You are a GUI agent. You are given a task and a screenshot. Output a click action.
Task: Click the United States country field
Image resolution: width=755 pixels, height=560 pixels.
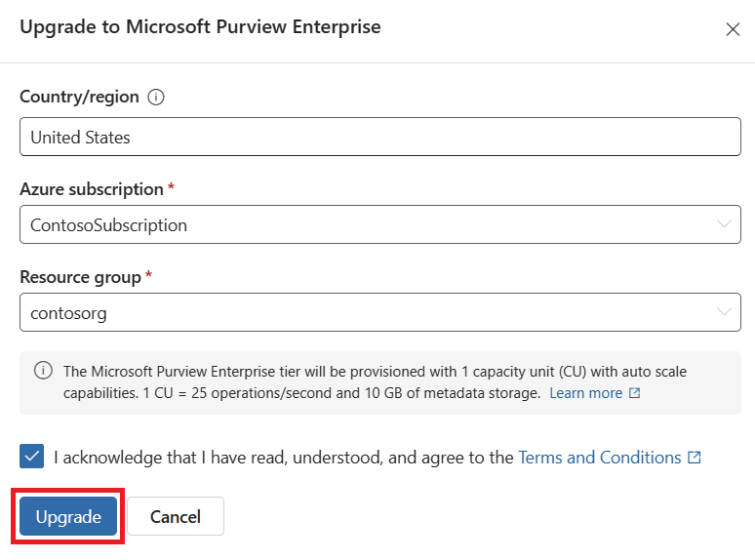(379, 137)
